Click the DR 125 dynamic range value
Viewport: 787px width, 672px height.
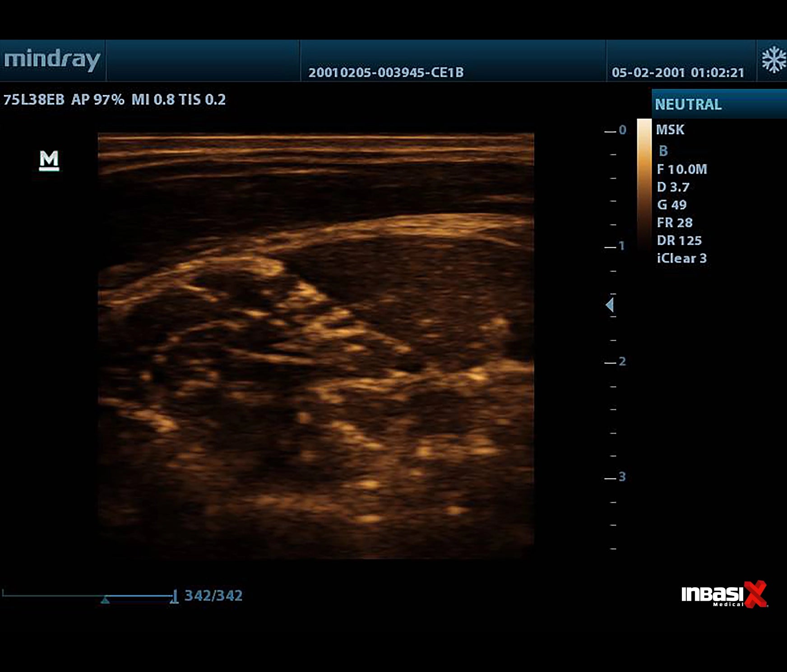(679, 241)
